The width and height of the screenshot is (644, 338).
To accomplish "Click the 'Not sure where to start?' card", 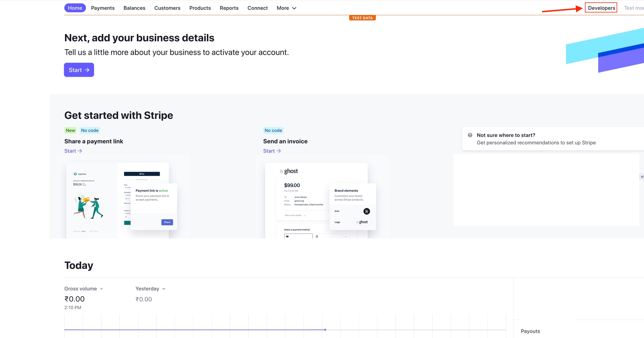I will pyautogui.click(x=553, y=139).
